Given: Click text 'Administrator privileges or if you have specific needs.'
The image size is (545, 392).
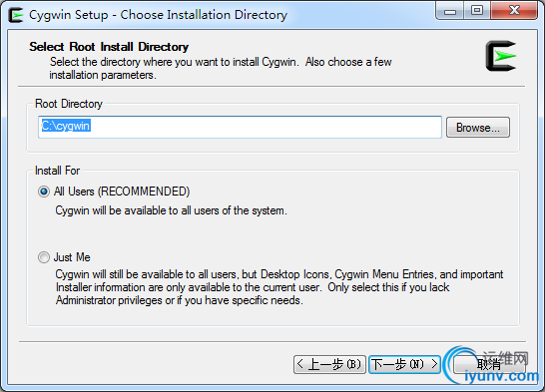Looking at the screenshot, I should pyautogui.click(x=180, y=300).
